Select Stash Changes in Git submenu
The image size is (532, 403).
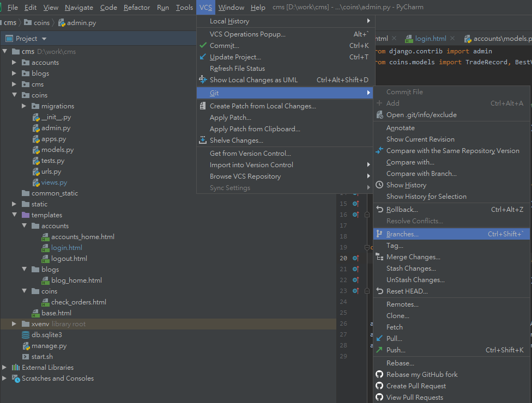click(451, 268)
